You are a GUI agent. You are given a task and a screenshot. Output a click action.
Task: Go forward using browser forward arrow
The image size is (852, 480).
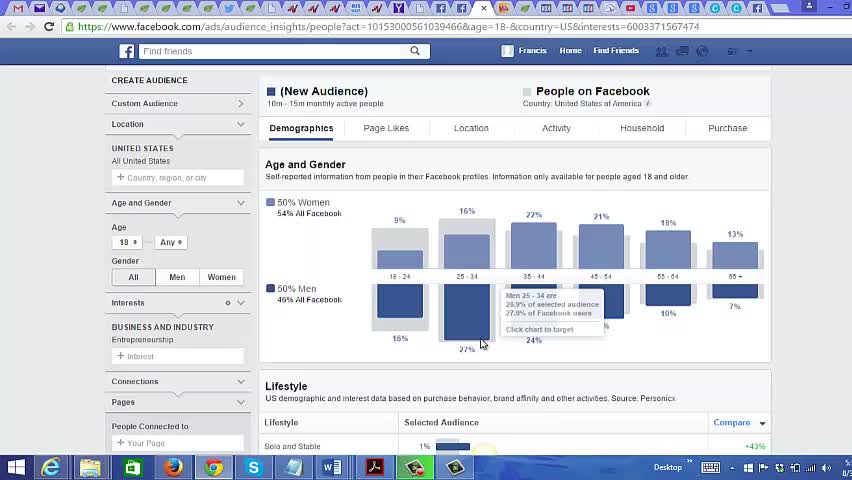pyautogui.click(x=30, y=27)
